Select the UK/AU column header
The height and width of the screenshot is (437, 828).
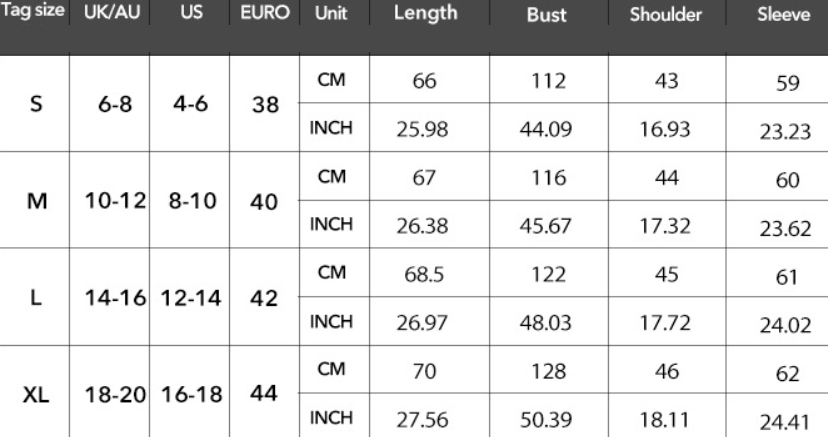[110, 17]
